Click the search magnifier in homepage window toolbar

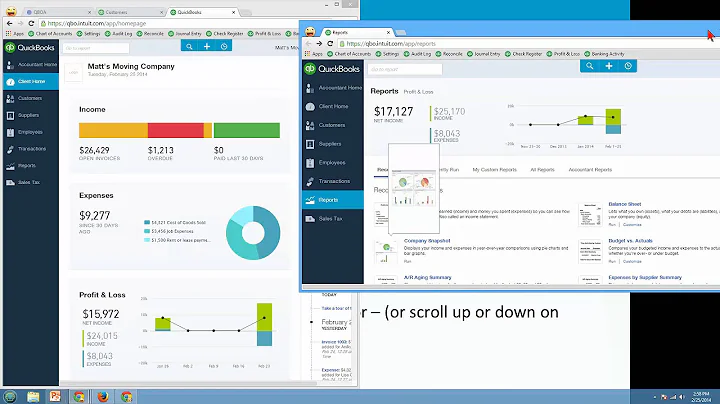(x=189, y=46)
